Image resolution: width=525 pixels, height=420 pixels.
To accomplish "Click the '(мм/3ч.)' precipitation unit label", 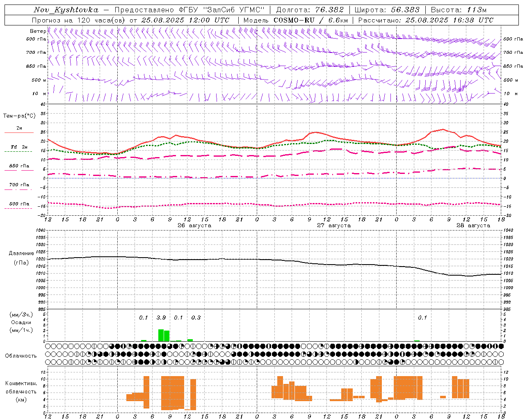I will tap(21, 315).
